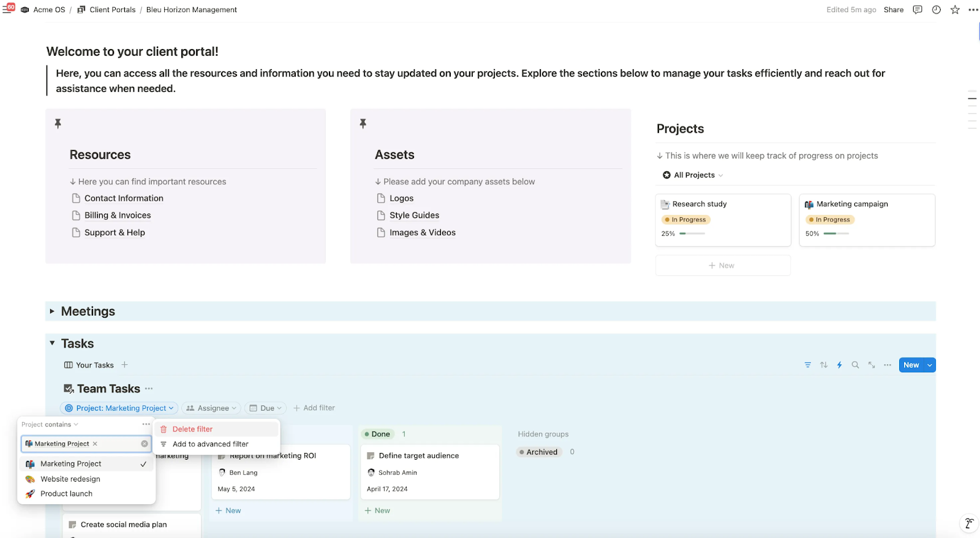Viewport: 980px width, 538px height.
Task: Open the Assignee filter dropdown
Action: click(211, 408)
